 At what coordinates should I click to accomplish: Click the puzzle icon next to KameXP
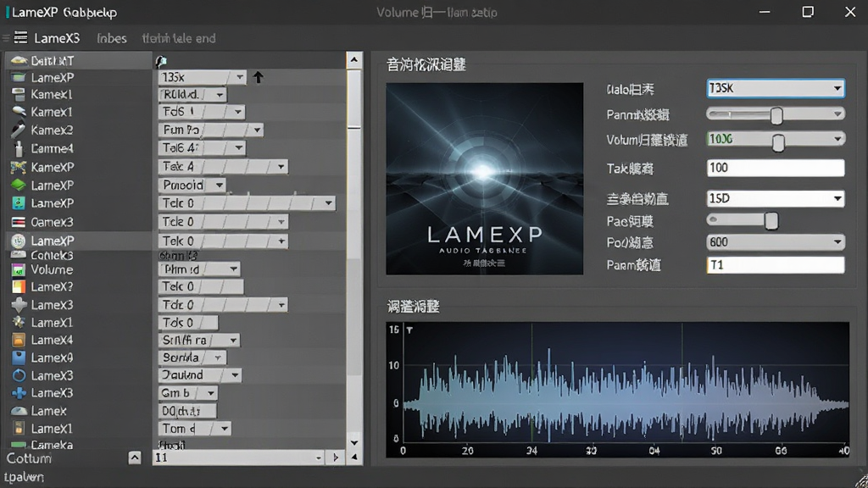19,167
